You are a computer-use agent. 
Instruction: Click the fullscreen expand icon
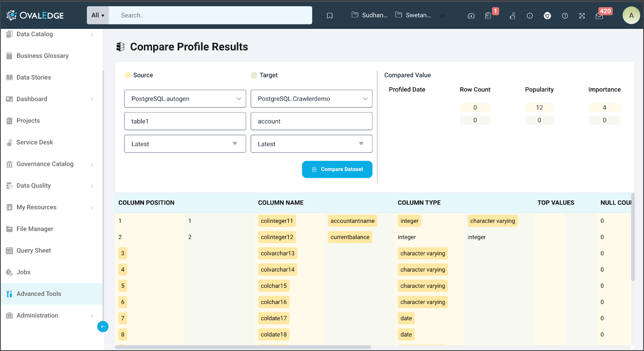[582, 16]
